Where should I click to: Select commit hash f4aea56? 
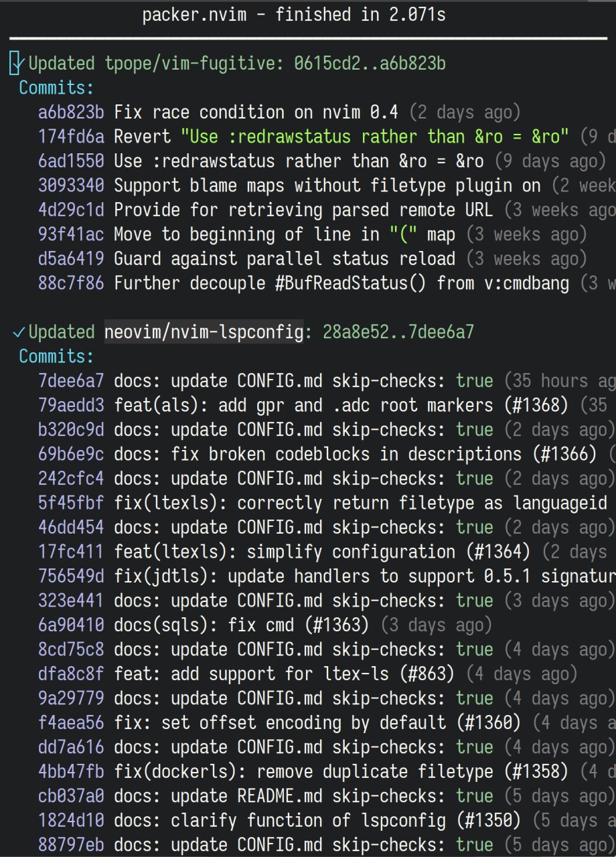71,723
